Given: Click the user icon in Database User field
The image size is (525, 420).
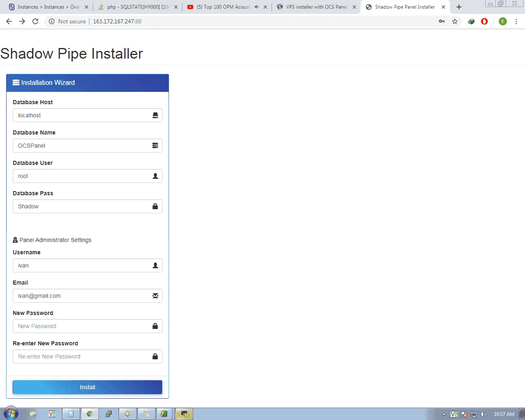Looking at the screenshot, I should point(155,176).
